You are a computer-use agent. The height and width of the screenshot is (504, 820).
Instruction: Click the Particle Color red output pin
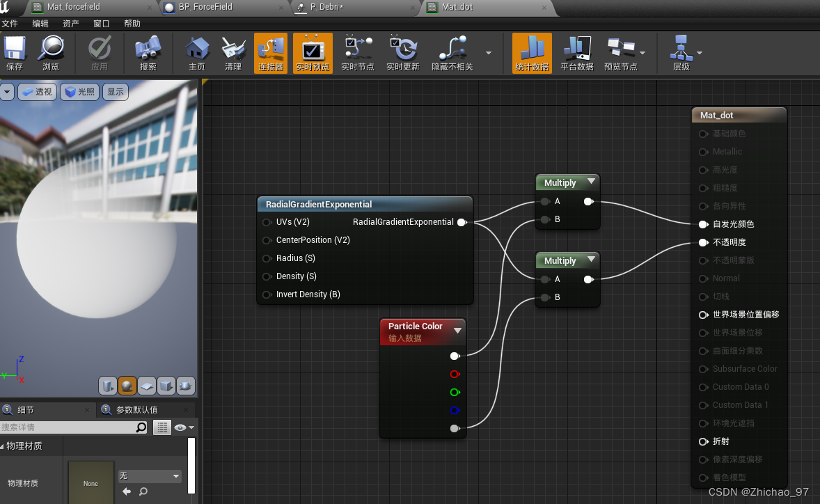click(x=455, y=375)
